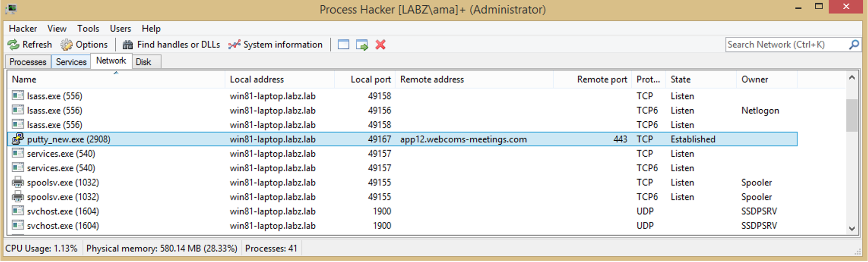Viewport: 868px width, 262px height.
Task: Click the putty_new.exe process icon
Action: click(x=17, y=139)
